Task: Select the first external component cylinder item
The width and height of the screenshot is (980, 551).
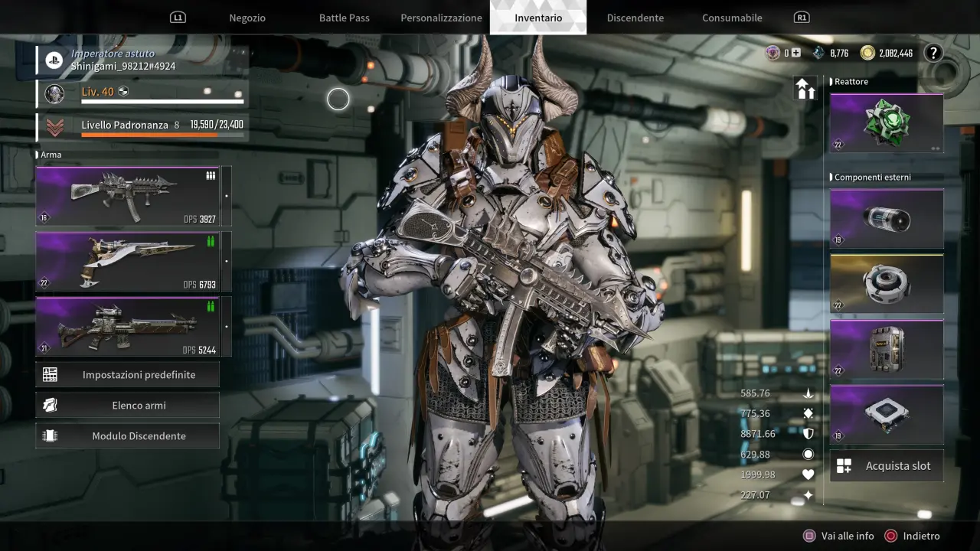Action: tap(887, 219)
